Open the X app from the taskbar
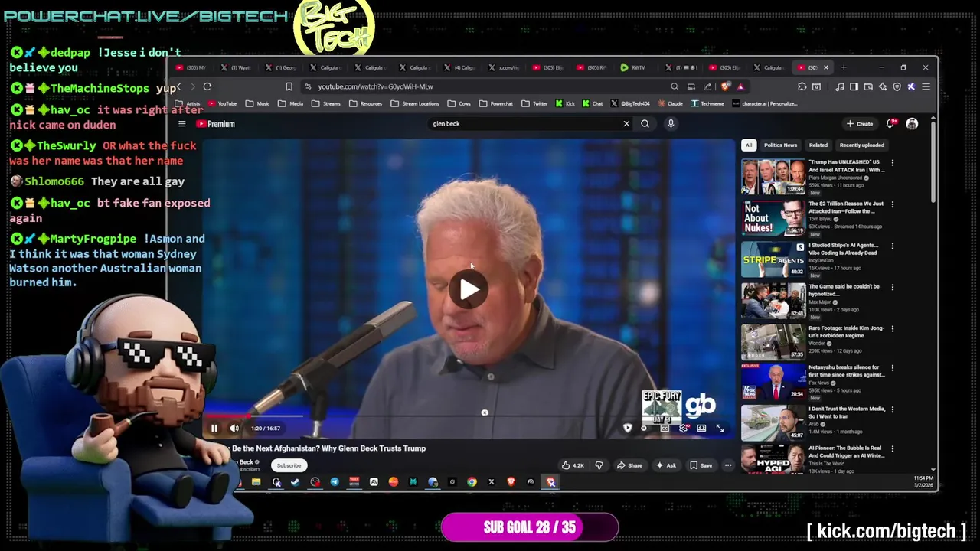The width and height of the screenshot is (980, 551). click(492, 482)
